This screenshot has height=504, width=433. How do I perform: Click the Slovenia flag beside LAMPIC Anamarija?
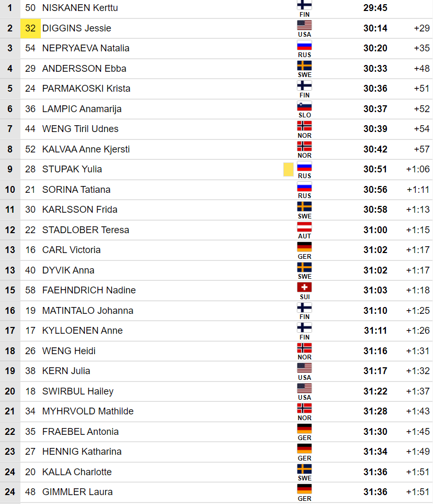[x=304, y=106]
